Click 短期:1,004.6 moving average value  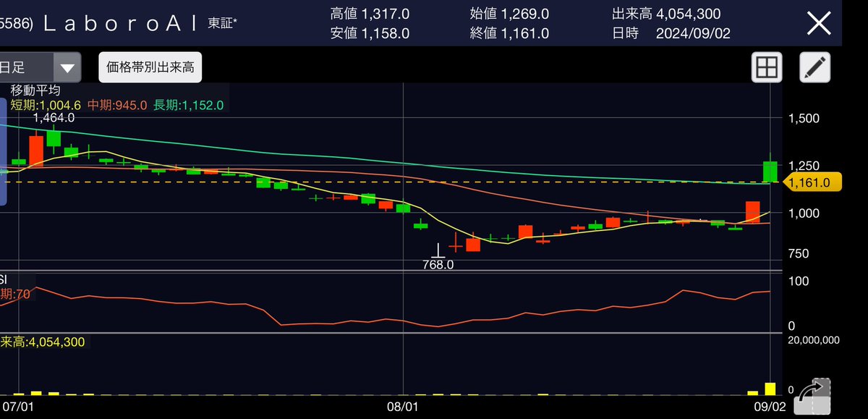pyautogui.click(x=46, y=105)
